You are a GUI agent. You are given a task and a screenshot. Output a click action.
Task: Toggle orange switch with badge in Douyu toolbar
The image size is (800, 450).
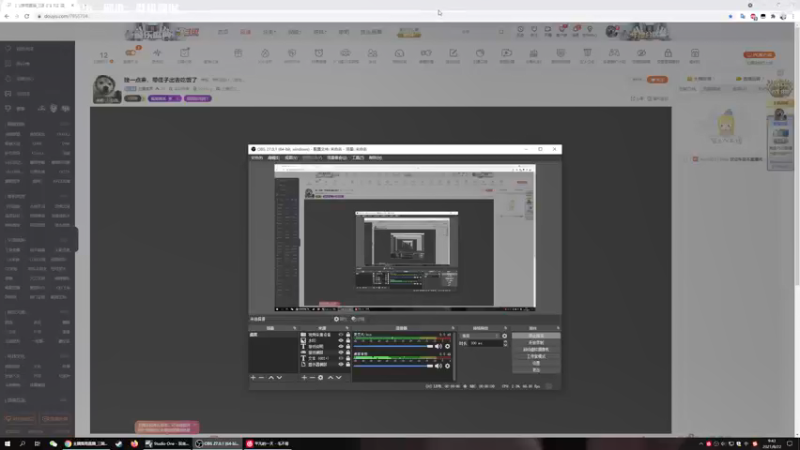pos(131,53)
